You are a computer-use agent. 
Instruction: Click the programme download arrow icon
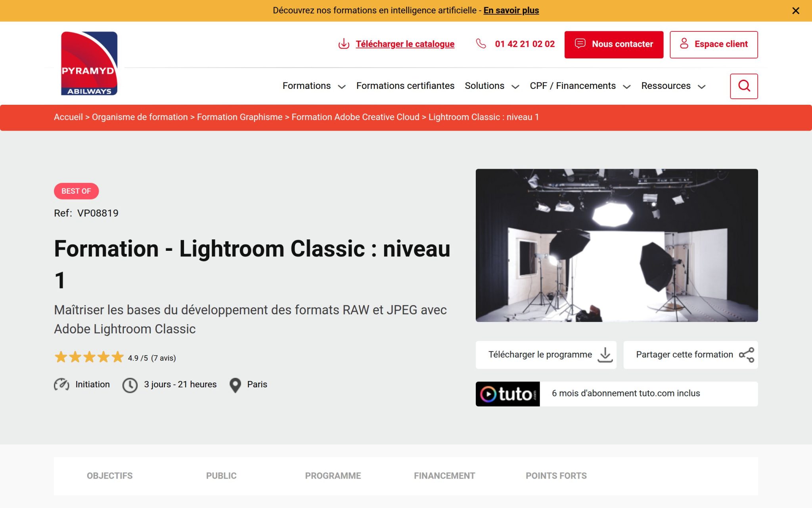[605, 355]
